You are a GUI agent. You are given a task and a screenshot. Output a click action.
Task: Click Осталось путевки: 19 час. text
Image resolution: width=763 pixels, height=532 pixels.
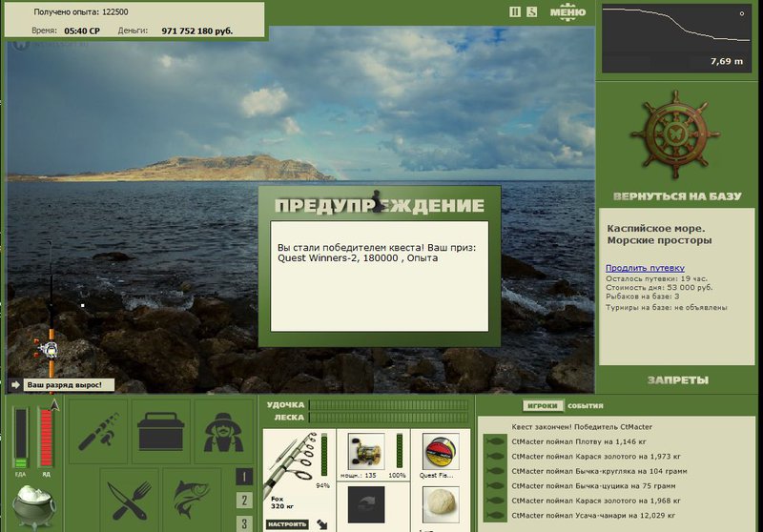coord(656,278)
